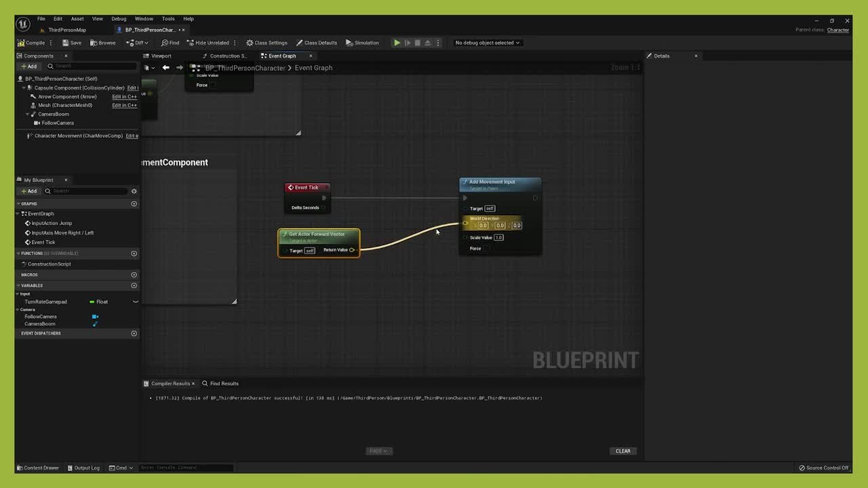This screenshot has width=868, height=488.
Task: Open compile options three-dot menu
Action: click(x=51, y=43)
